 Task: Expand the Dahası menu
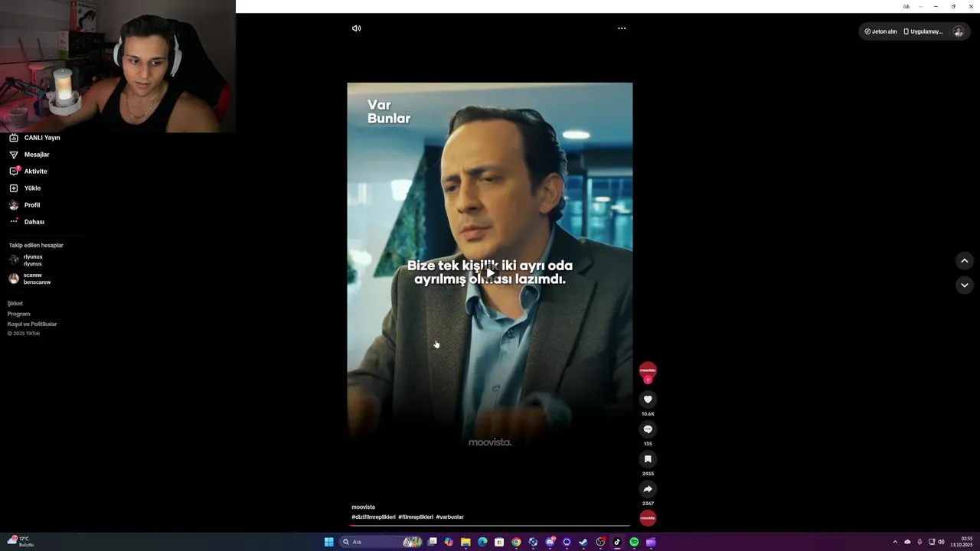(x=27, y=222)
